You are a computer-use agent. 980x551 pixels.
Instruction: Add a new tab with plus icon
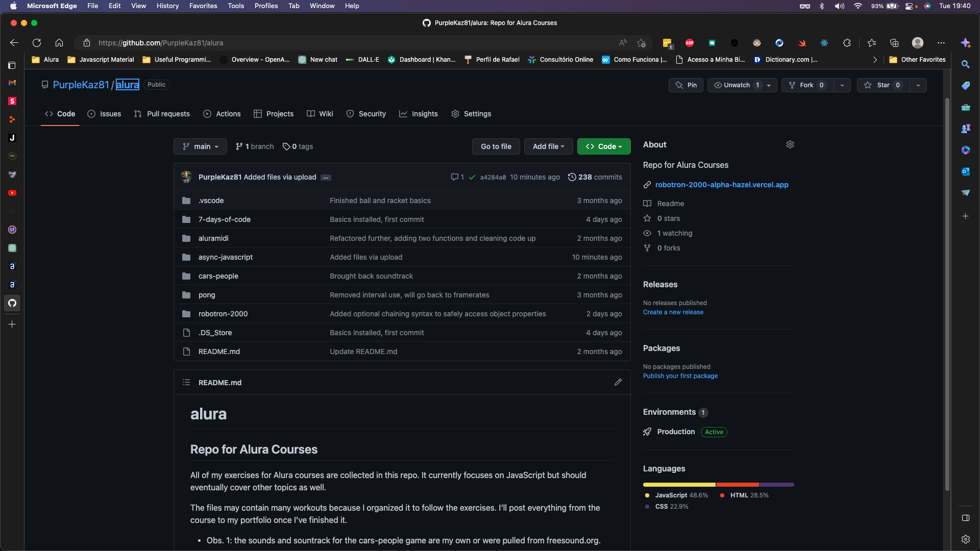12,324
